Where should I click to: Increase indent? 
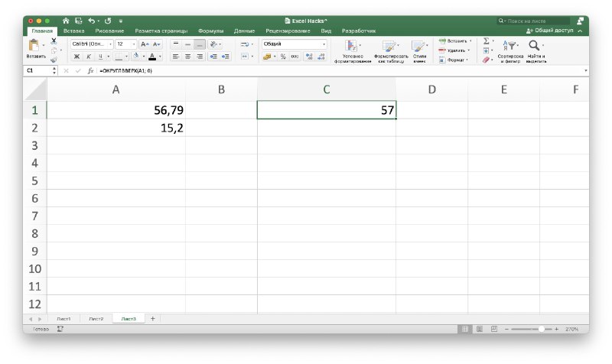[x=225, y=57]
